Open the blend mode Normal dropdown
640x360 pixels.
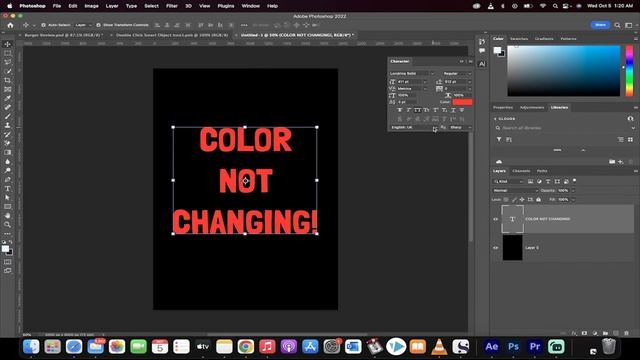tap(516, 191)
